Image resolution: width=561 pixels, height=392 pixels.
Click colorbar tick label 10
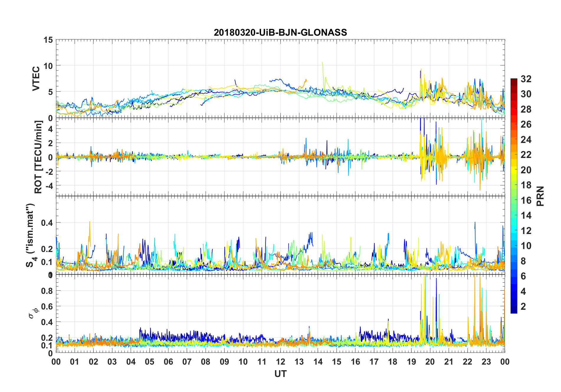click(x=526, y=246)
